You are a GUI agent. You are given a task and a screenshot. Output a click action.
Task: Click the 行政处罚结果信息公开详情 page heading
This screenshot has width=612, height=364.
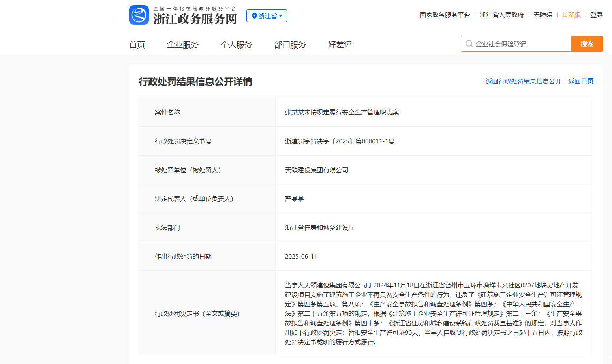[195, 82]
